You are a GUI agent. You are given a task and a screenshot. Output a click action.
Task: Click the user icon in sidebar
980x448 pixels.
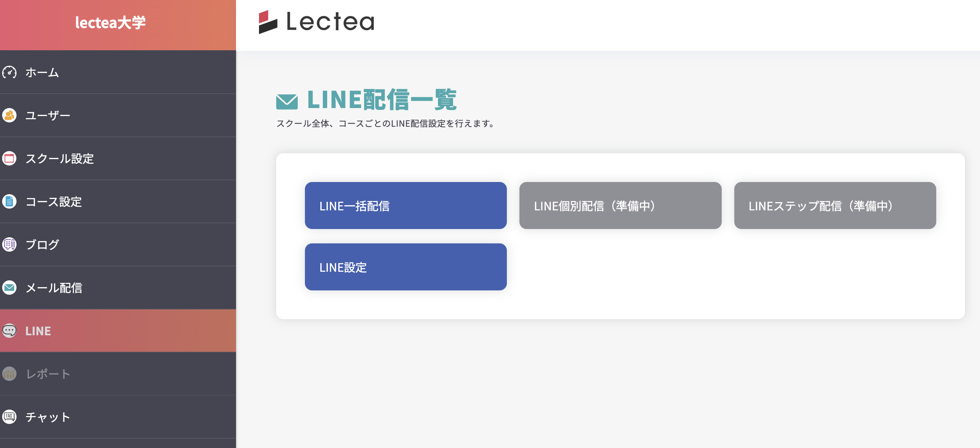9,115
